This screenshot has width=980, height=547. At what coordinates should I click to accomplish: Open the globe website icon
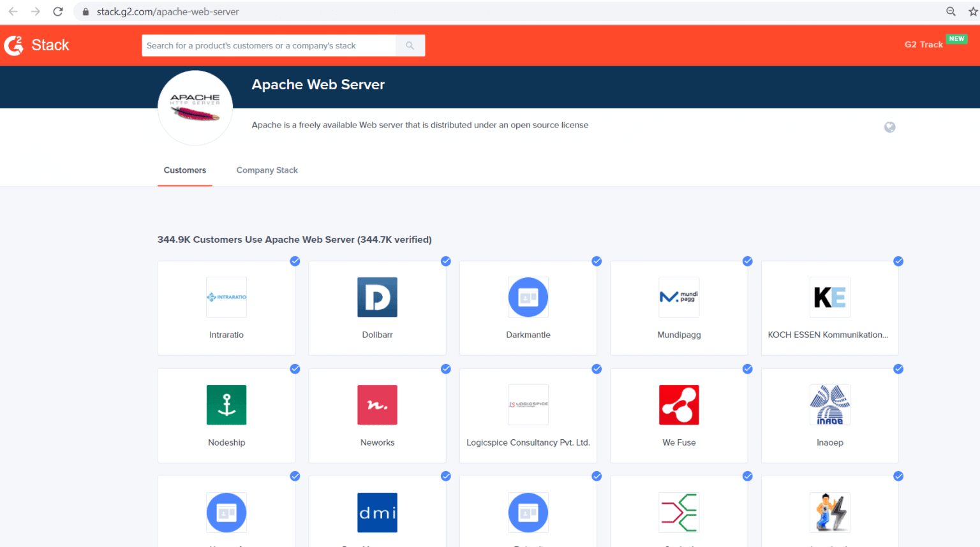889,128
